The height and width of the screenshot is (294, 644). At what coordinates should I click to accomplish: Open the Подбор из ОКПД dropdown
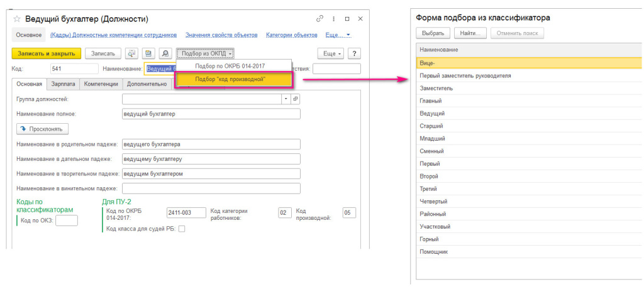pyautogui.click(x=206, y=54)
